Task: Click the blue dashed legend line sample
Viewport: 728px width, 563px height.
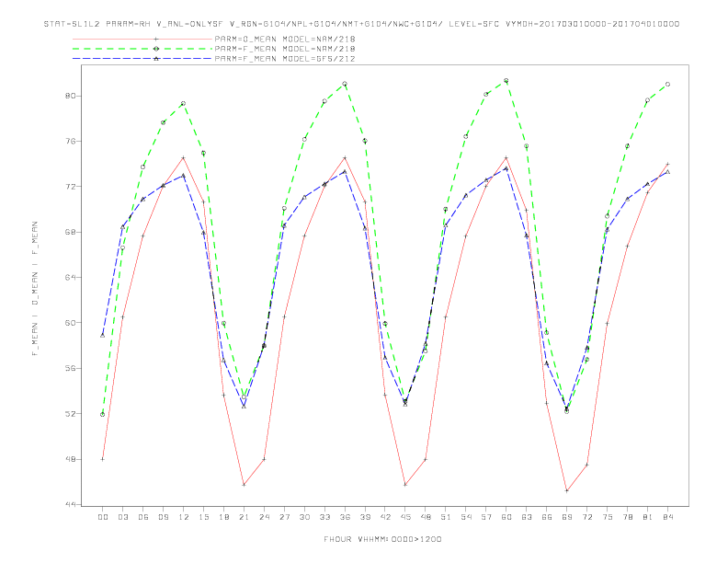Action: pyautogui.click(x=142, y=59)
